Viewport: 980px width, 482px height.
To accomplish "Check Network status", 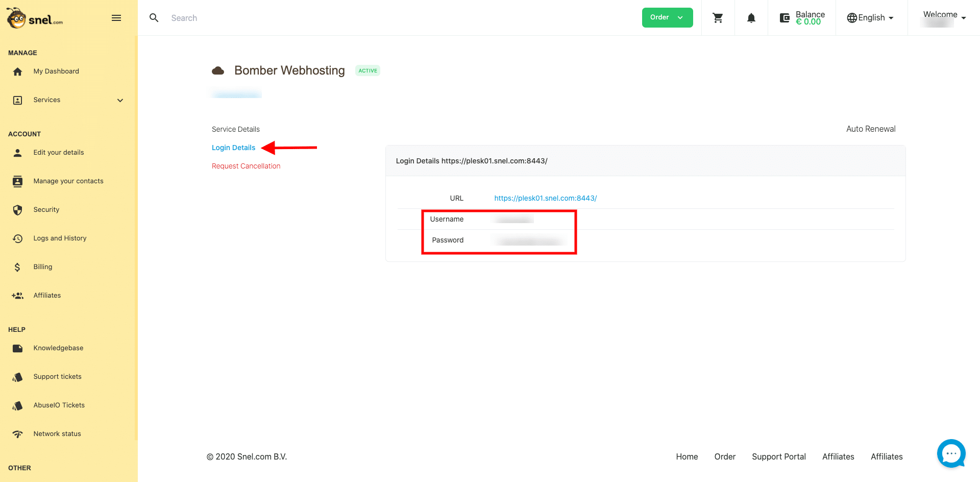I will pos(57,434).
